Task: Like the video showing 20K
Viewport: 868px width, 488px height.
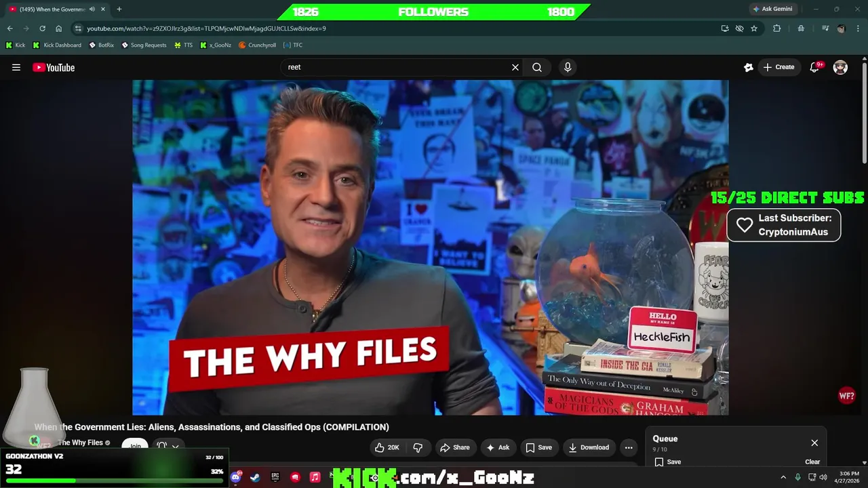Action: click(x=387, y=447)
